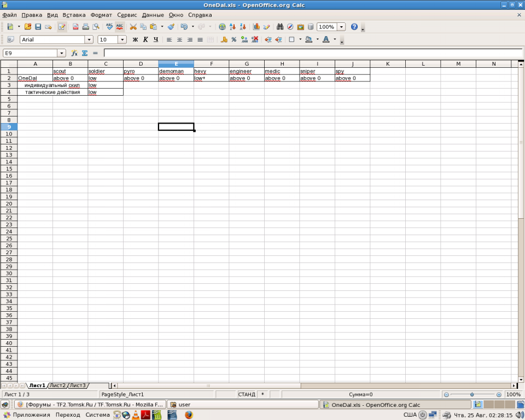Print the spreadsheet via printer icon
Screen dimensions: 525x420
pyautogui.click(x=86, y=27)
